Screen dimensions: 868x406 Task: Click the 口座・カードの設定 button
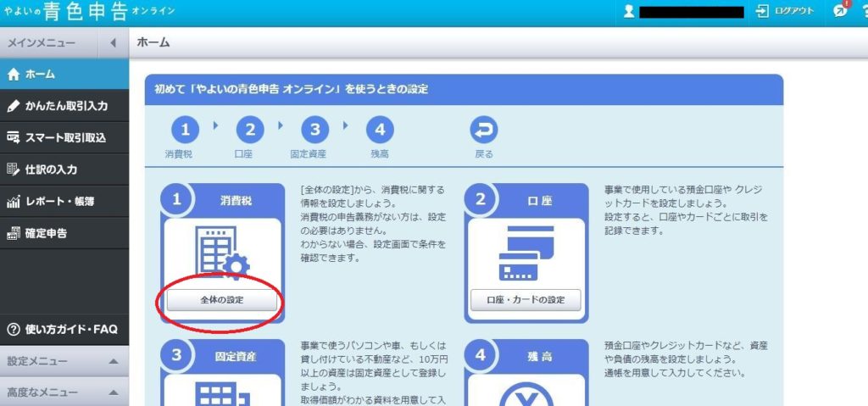(526, 300)
